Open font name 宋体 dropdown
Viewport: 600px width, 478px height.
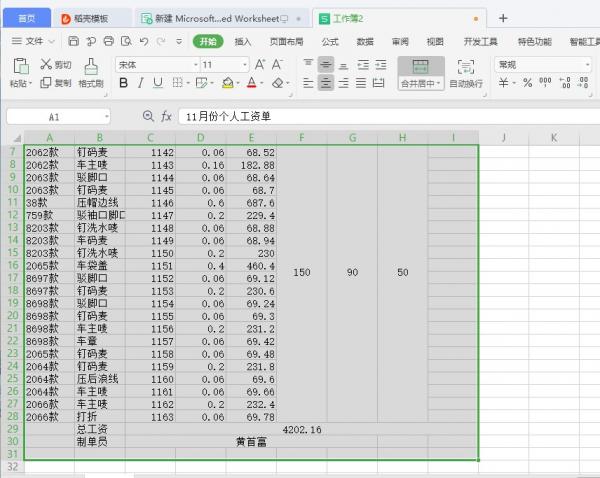tap(196, 65)
